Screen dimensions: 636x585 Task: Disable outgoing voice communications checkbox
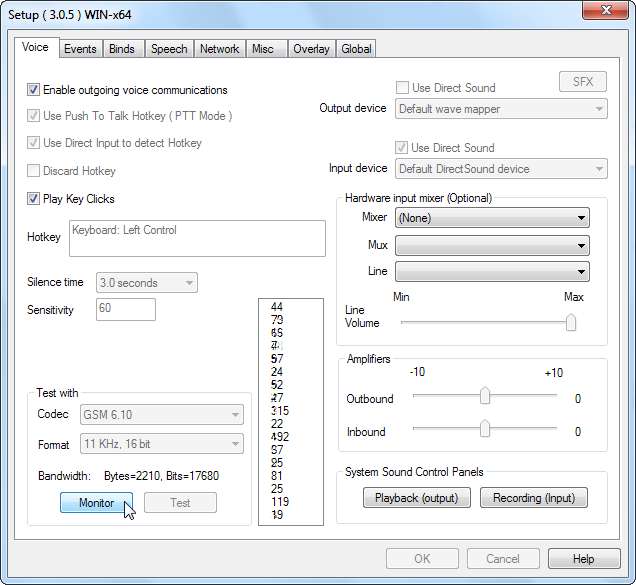[x=35, y=90]
